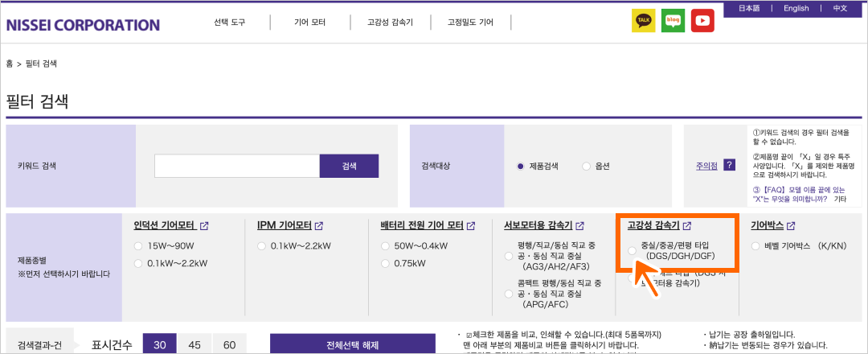Open the 선택 도구 menu

[229, 23]
